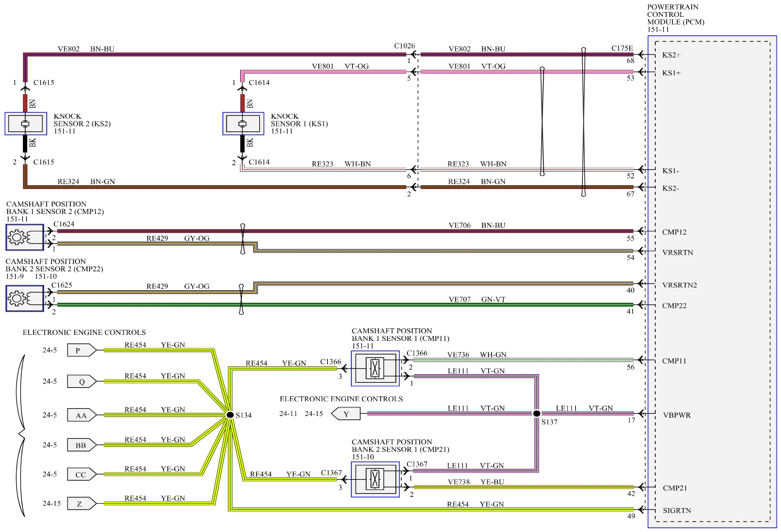781x532 pixels.
Task: Click the CMP22 pin label in PCM
Action: tap(674, 305)
